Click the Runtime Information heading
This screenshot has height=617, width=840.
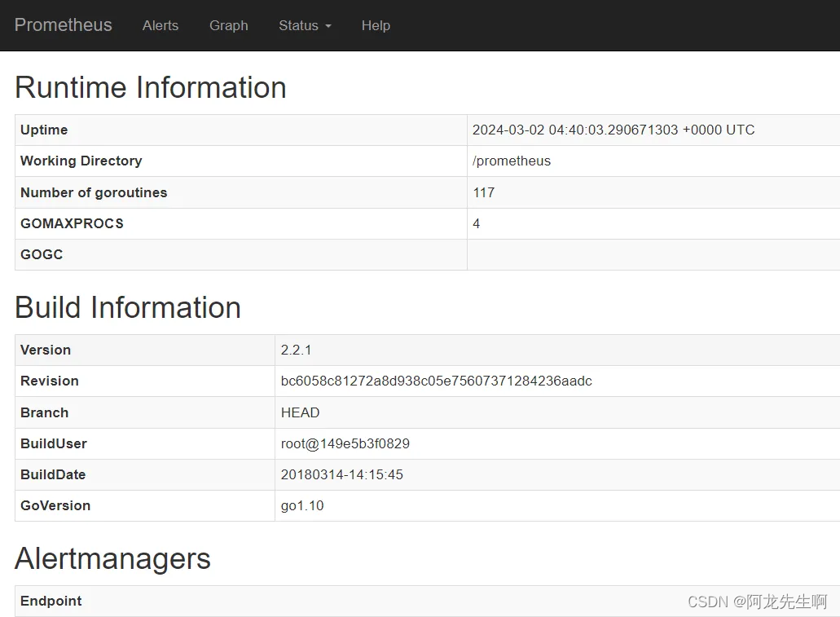[150, 87]
